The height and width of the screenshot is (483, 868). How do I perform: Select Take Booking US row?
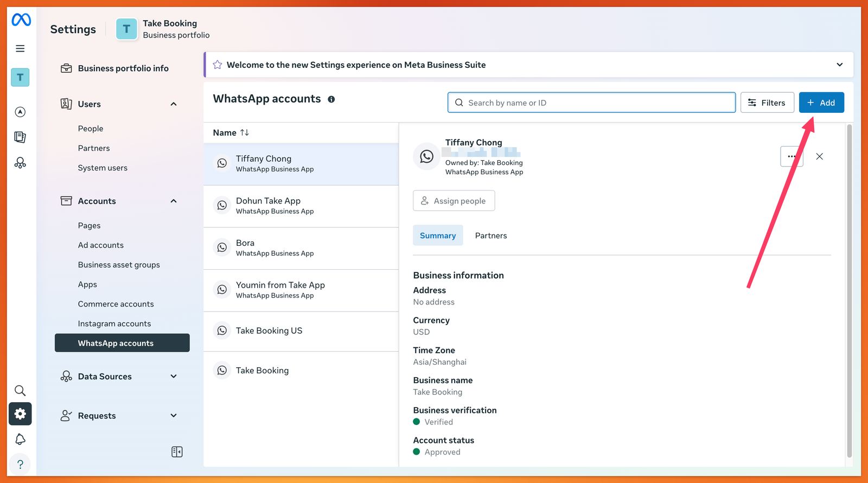point(301,331)
